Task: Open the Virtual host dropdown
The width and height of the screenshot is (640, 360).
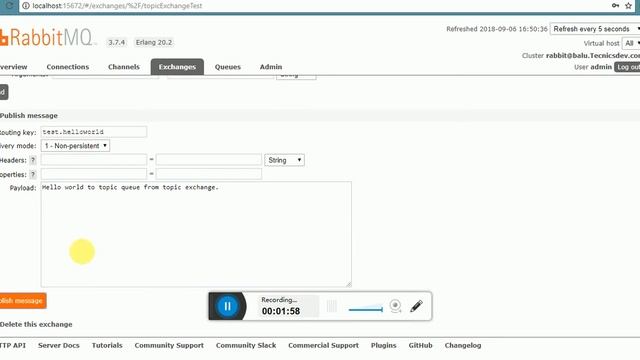Action: [631, 43]
